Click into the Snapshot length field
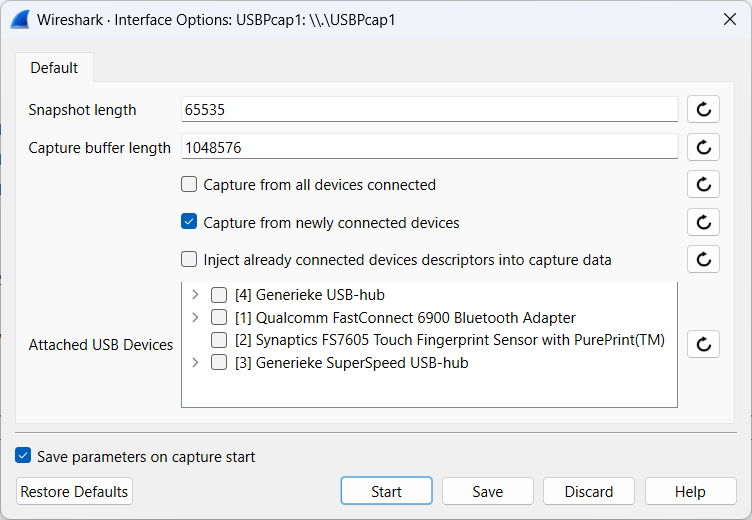 click(430, 110)
